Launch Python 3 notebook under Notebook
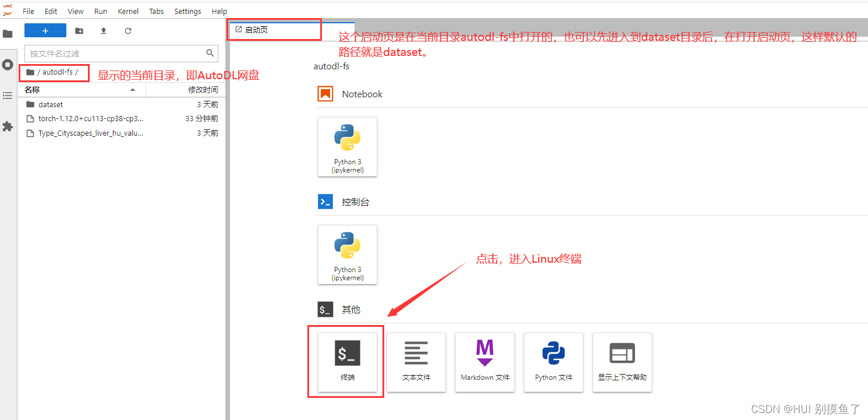Screen dimensions: 868x420 (x=348, y=147)
